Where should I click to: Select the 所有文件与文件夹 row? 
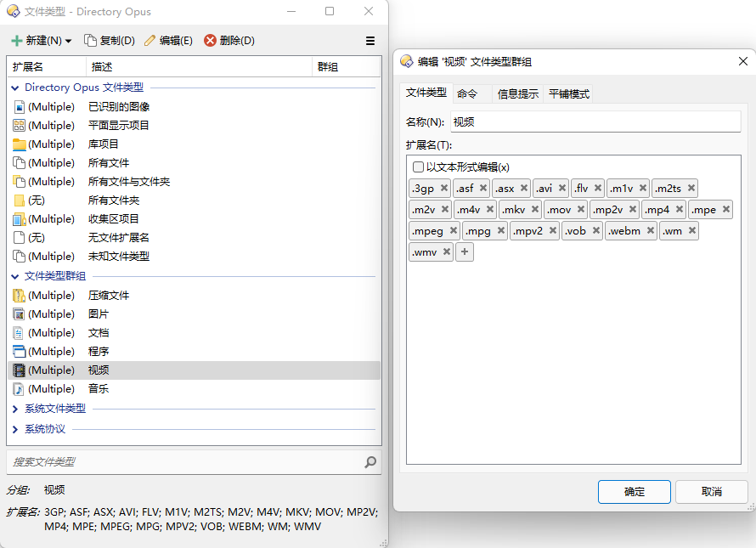pyautogui.click(x=195, y=182)
